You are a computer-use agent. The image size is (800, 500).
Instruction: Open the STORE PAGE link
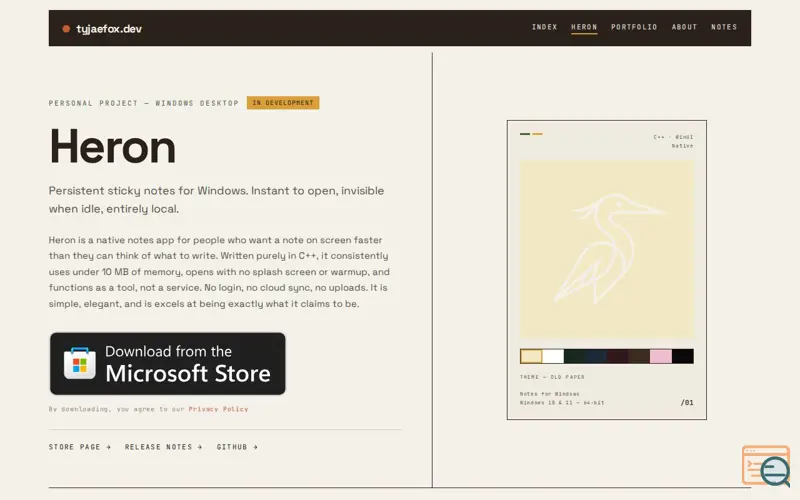80,447
